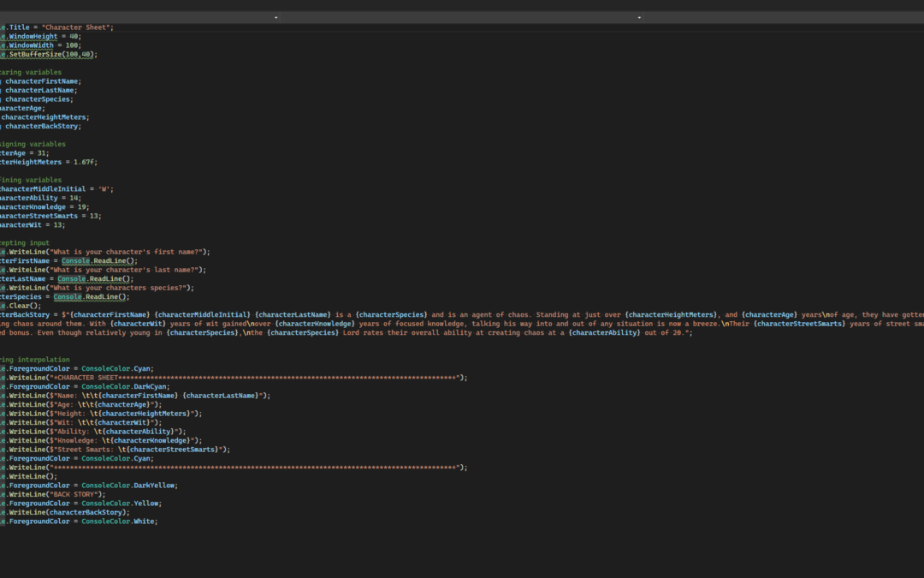Click the "BACK STORY" string
The width and height of the screenshot is (924, 578).
coord(75,494)
